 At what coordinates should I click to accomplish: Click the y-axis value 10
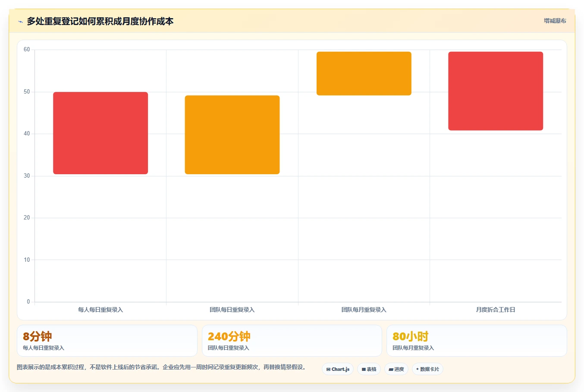pos(27,260)
